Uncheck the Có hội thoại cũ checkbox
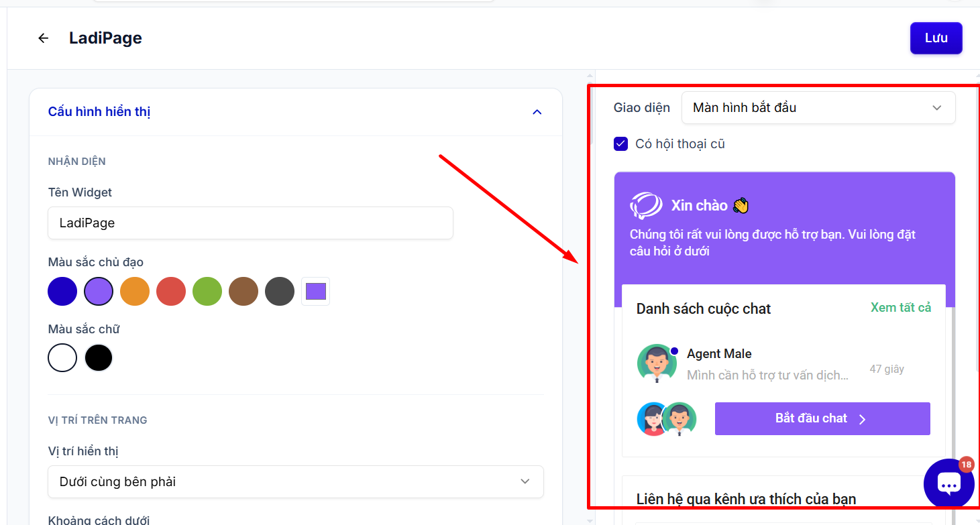The image size is (980, 525). pos(621,143)
